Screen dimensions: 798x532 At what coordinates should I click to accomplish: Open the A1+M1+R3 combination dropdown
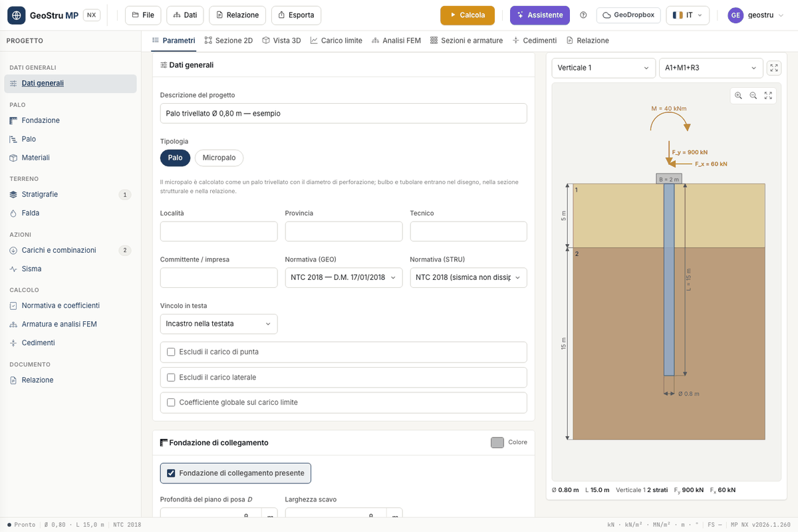[711, 68]
